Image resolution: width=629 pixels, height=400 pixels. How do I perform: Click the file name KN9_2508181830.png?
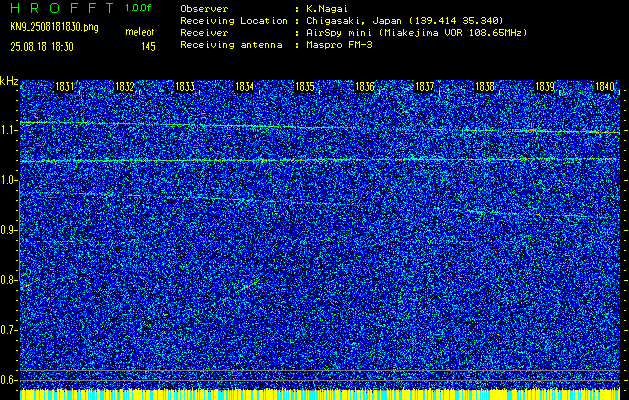click(x=54, y=28)
